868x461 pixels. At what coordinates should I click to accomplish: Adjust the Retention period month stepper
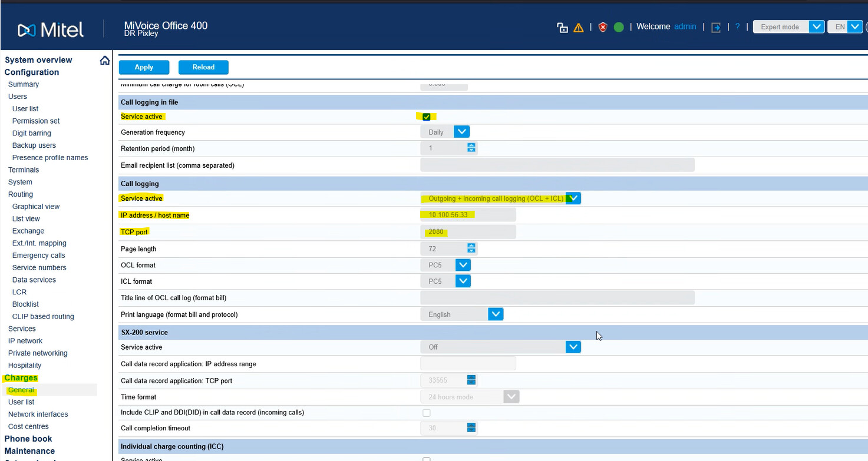pos(471,148)
